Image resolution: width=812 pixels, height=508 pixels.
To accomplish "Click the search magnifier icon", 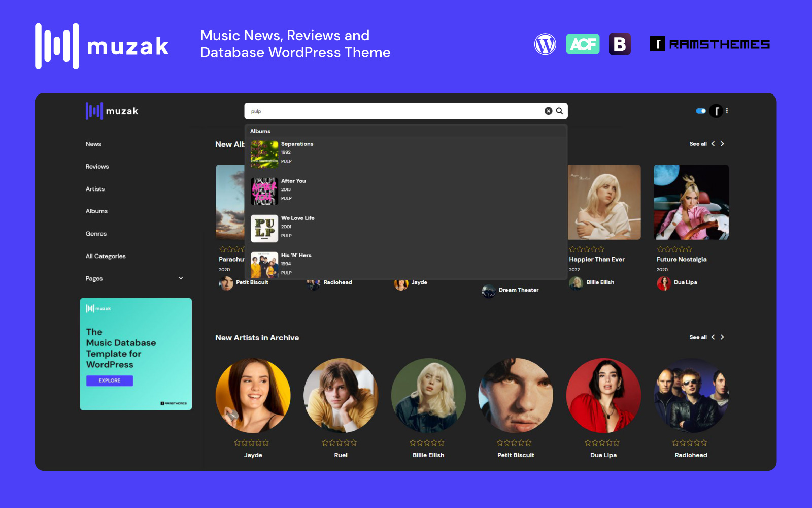I will 559,111.
